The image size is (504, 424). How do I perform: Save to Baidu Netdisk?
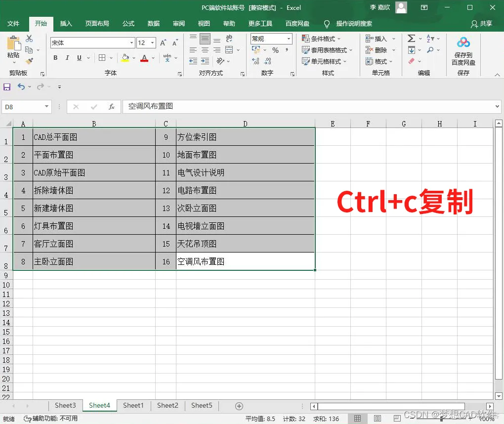[463, 51]
